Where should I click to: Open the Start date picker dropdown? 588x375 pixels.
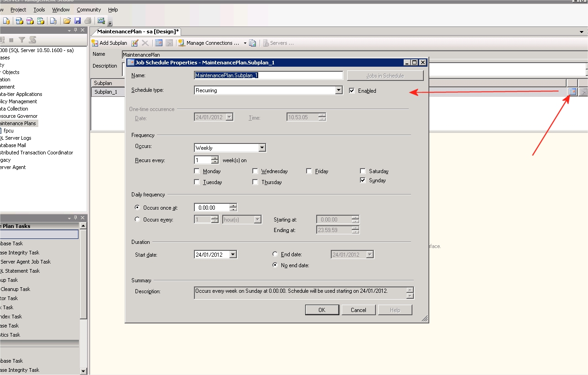point(233,254)
